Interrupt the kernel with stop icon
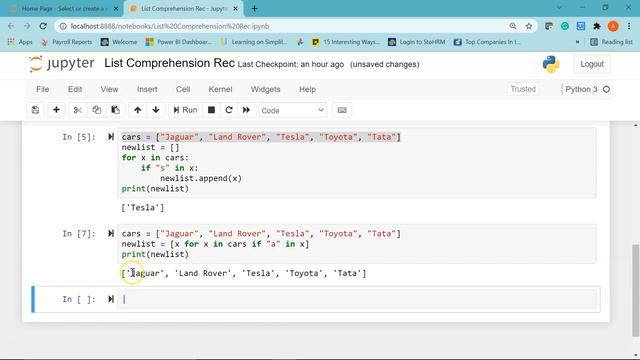 (x=211, y=110)
